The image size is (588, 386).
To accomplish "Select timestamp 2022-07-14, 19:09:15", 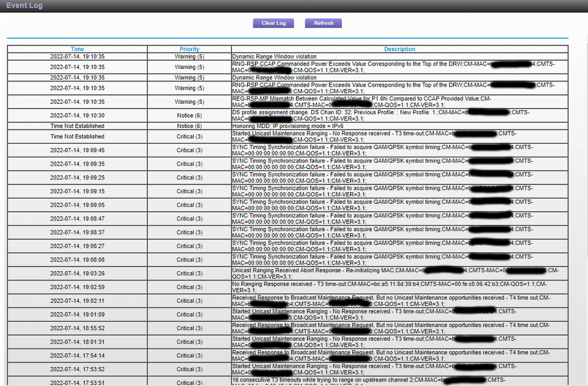I will (77, 192).
